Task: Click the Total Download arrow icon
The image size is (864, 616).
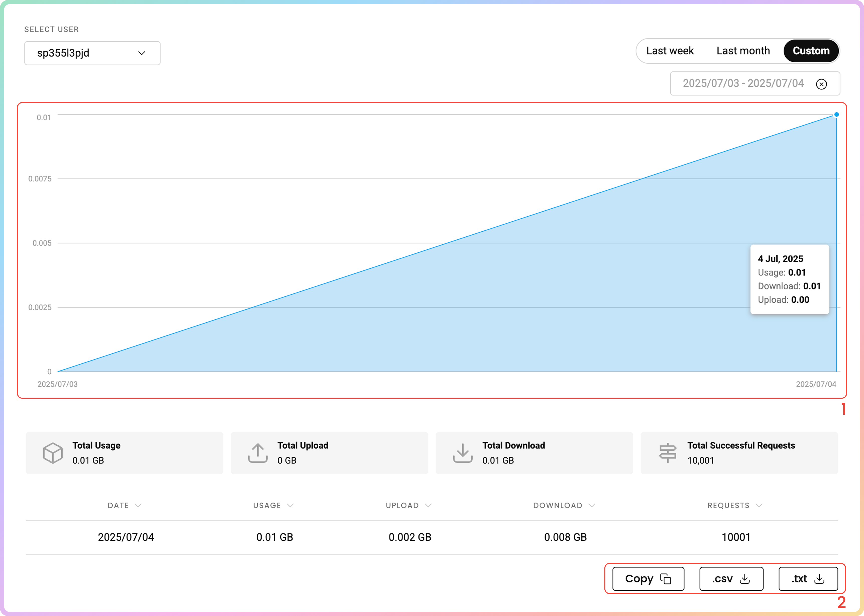Action: pos(463,453)
